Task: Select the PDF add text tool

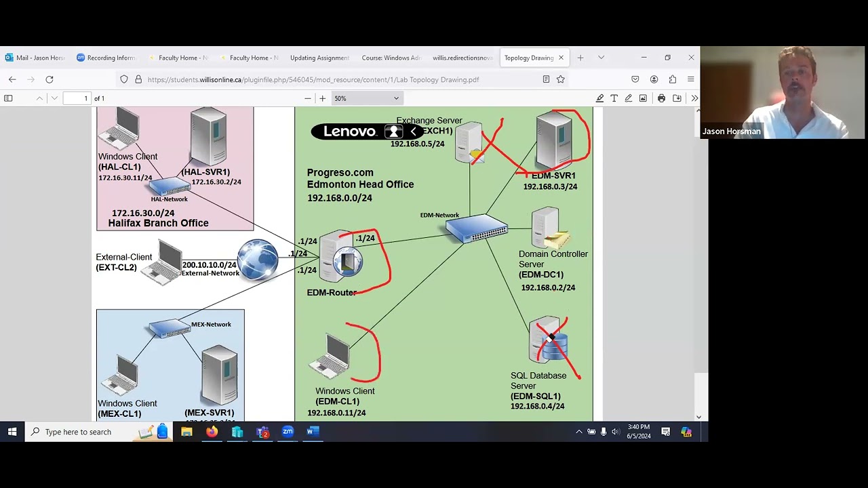Action: tap(614, 98)
